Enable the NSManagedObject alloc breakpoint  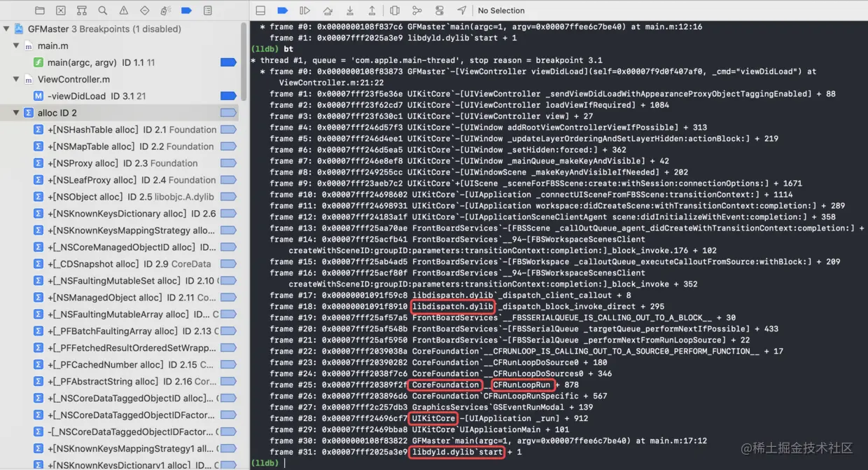[x=228, y=298]
